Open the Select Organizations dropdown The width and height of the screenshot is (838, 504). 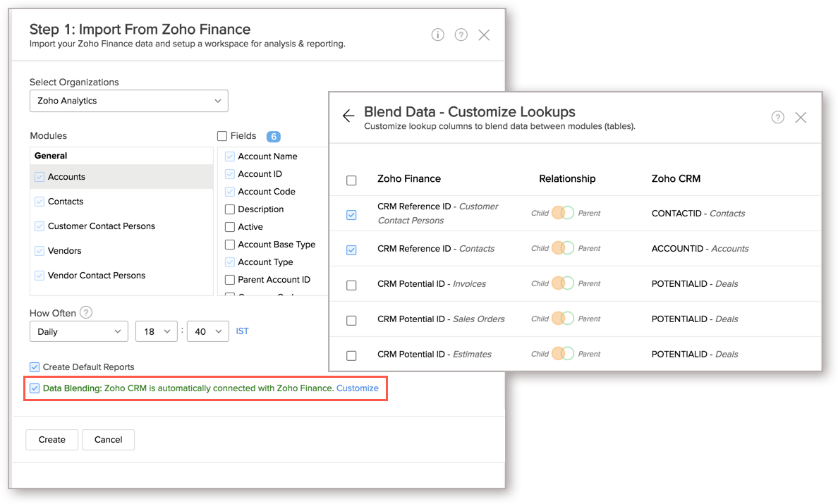tap(128, 101)
